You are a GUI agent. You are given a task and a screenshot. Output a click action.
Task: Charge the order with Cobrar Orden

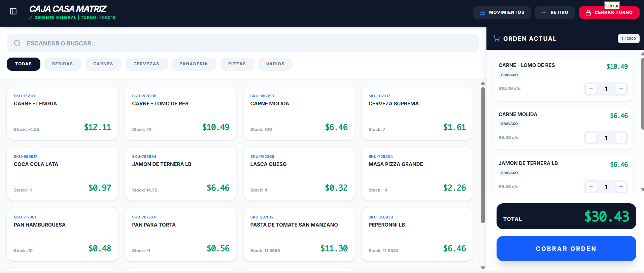566,248
